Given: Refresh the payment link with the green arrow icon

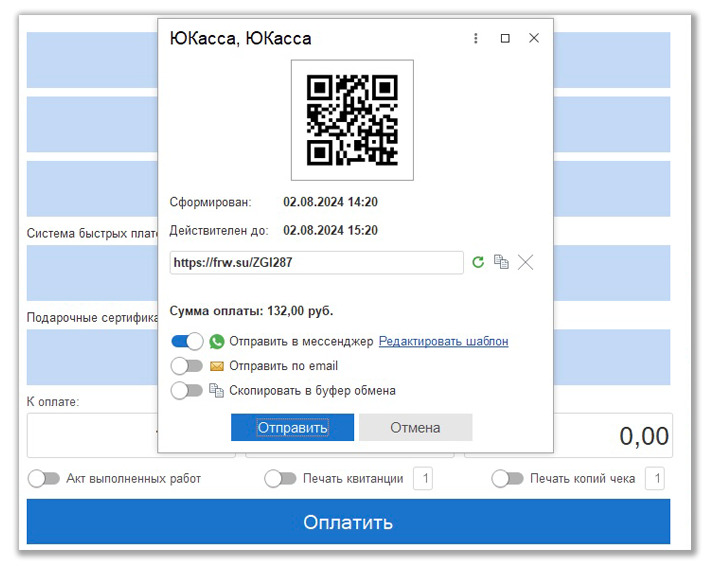Looking at the screenshot, I should (x=478, y=262).
